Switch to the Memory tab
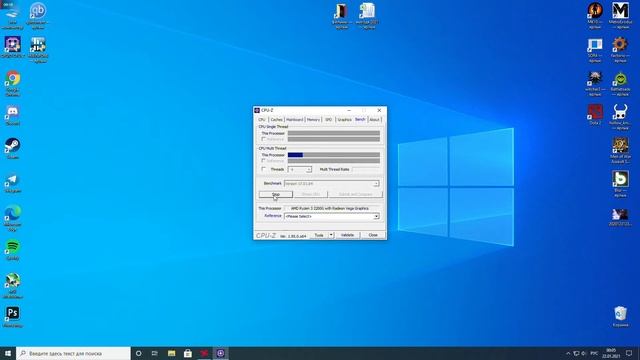 coord(313,120)
